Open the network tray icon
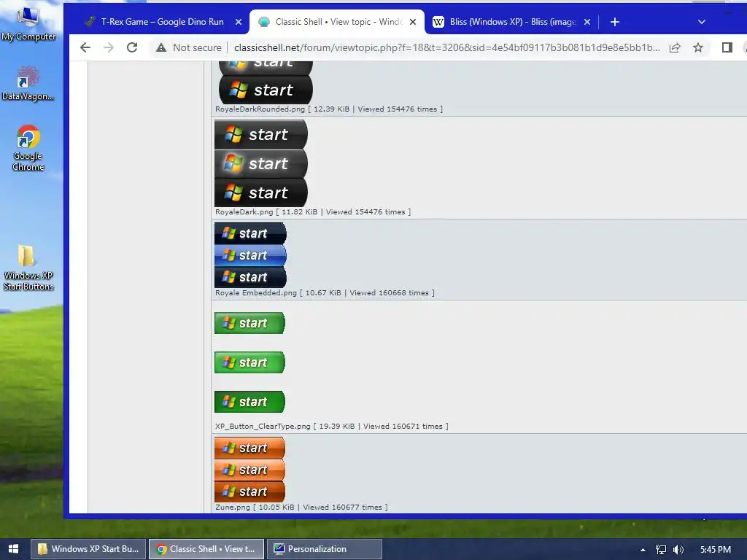Screen dimensions: 747x560 pos(661,550)
